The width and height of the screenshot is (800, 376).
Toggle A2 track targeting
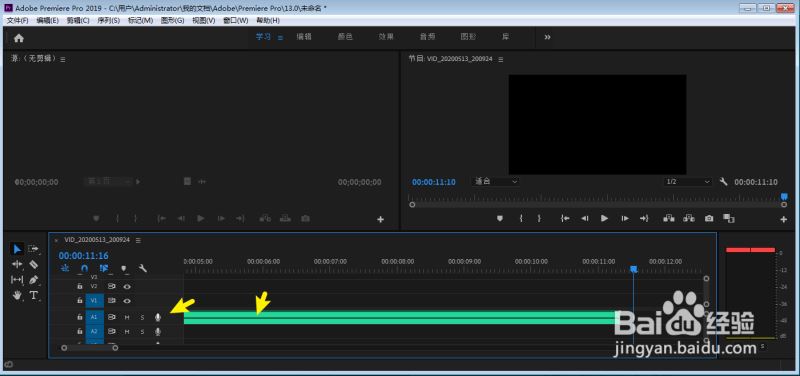[94, 332]
